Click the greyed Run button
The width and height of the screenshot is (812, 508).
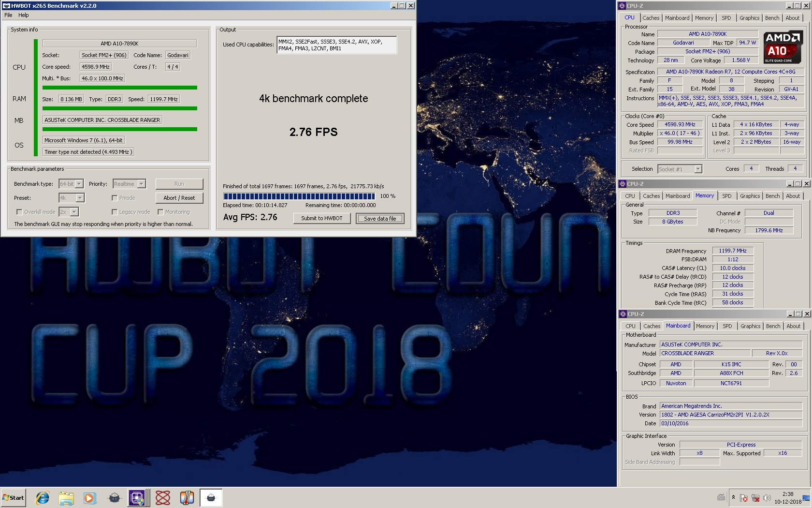179,184
